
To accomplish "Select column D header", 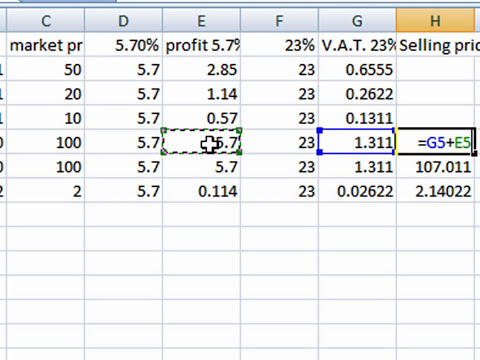I will (124, 21).
